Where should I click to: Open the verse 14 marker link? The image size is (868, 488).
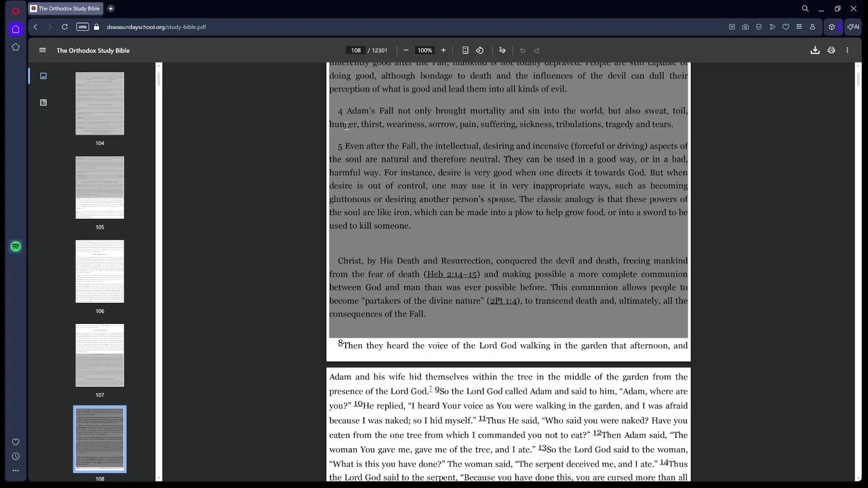[664, 462]
